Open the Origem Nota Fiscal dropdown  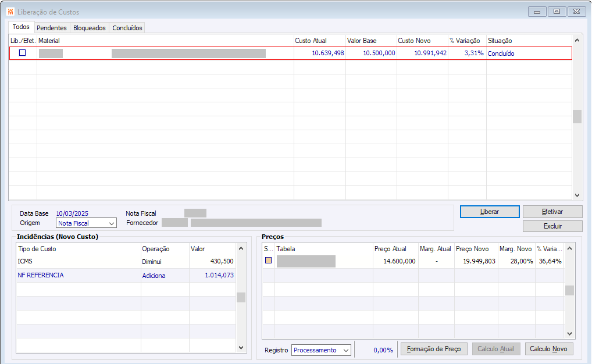pos(86,223)
